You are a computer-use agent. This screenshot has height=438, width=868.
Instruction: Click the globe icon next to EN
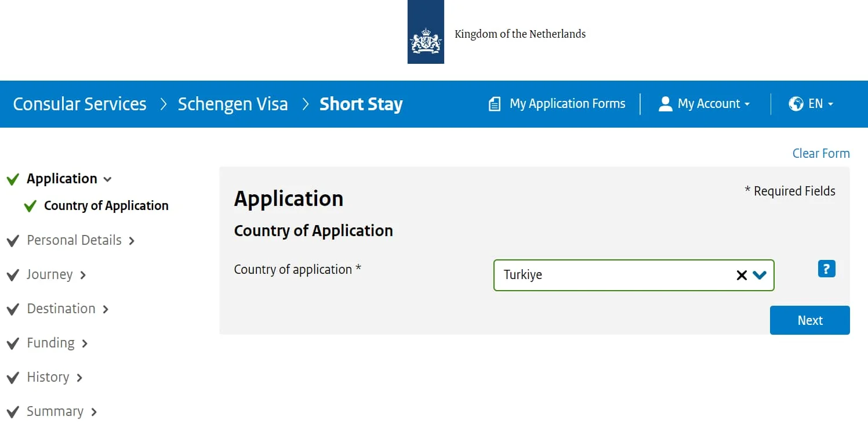[x=795, y=103]
